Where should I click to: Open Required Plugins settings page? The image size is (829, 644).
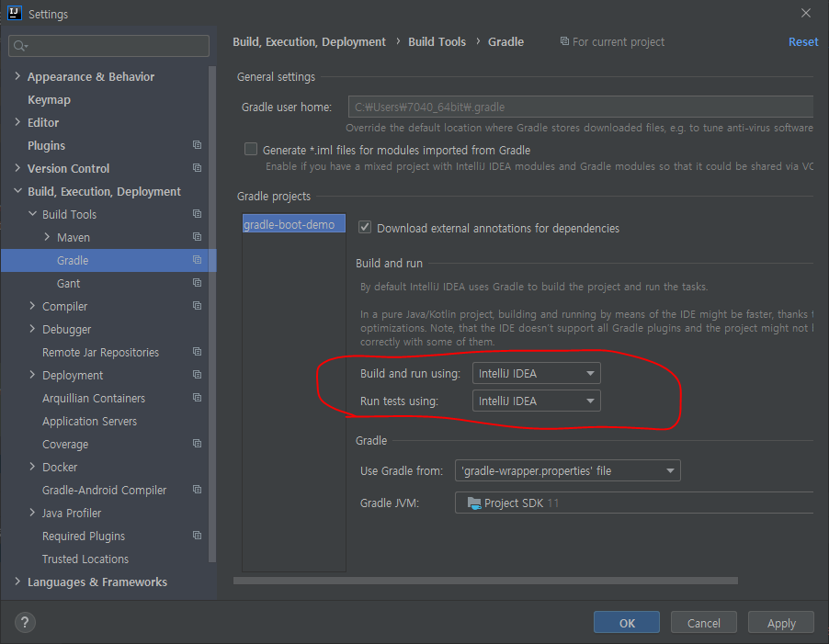point(84,537)
